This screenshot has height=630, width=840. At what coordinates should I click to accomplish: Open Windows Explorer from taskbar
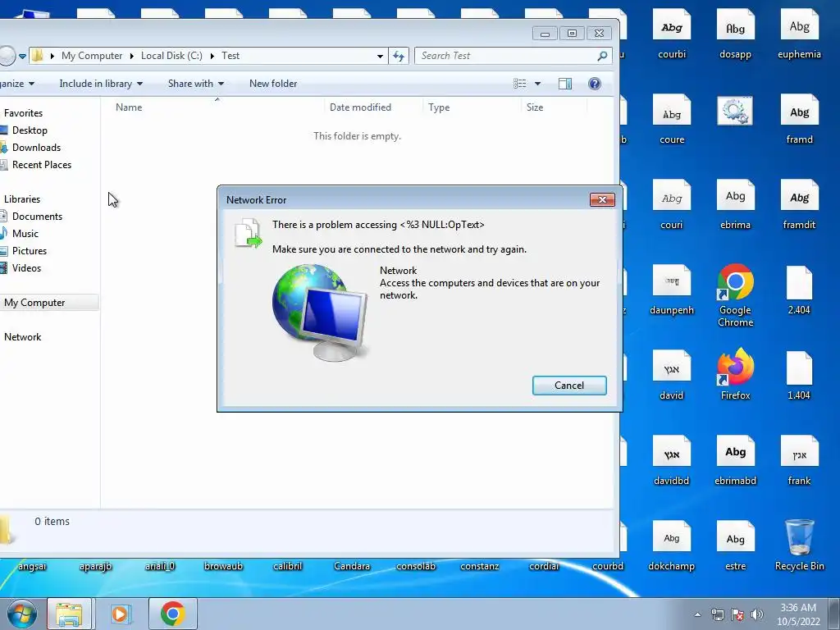69,614
